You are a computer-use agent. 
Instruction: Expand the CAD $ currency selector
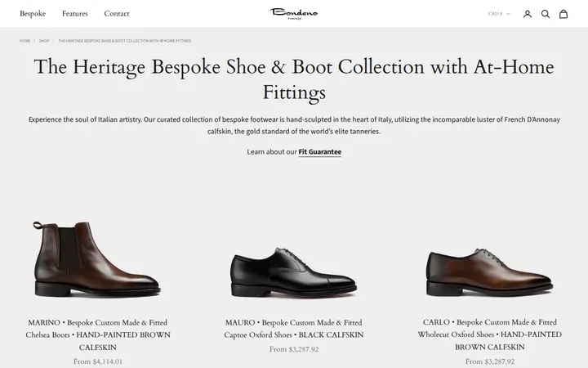point(499,14)
